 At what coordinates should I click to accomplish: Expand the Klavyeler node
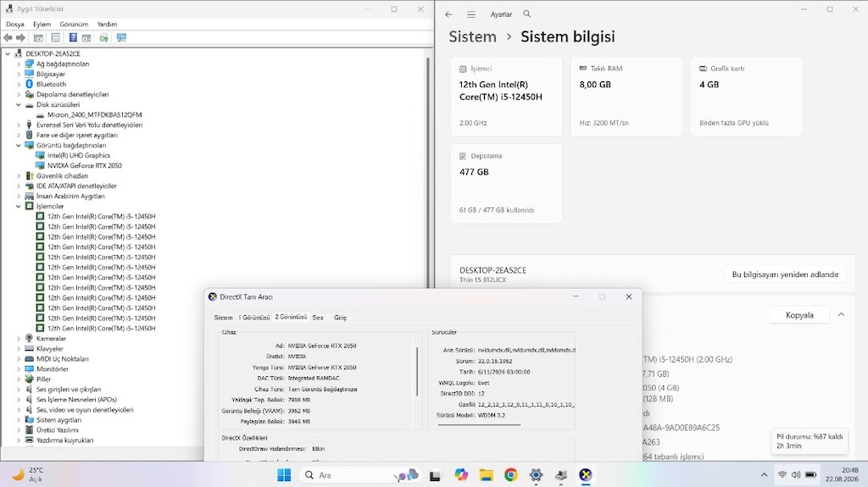(19, 349)
